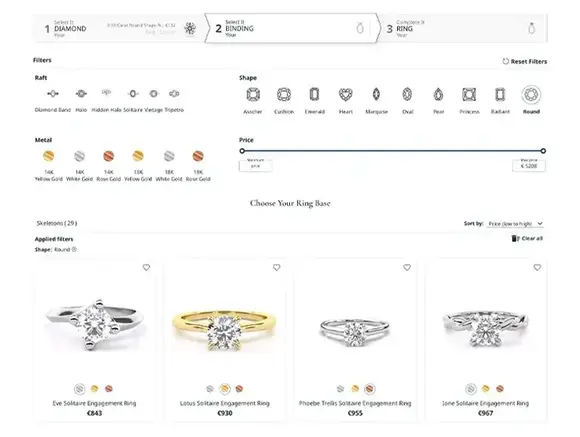Image resolution: width=580 pixels, height=437 pixels.
Task: Open Eve Solitaire Engagement Ring image
Action: point(95,324)
